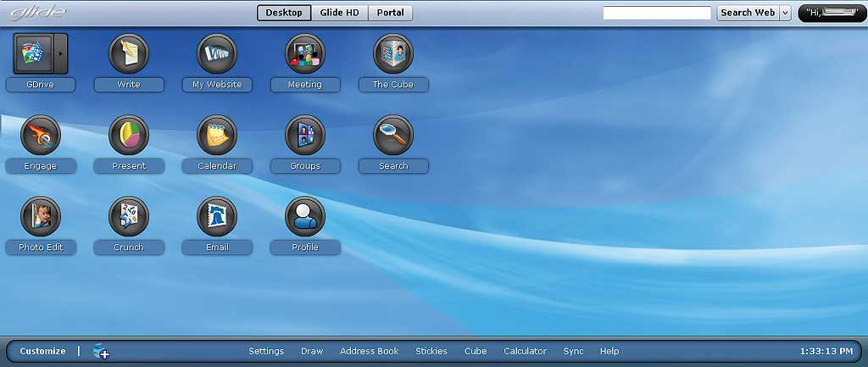The width and height of the screenshot is (868, 367).
Task: Click the Calendar label button
Action: (217, 166)
